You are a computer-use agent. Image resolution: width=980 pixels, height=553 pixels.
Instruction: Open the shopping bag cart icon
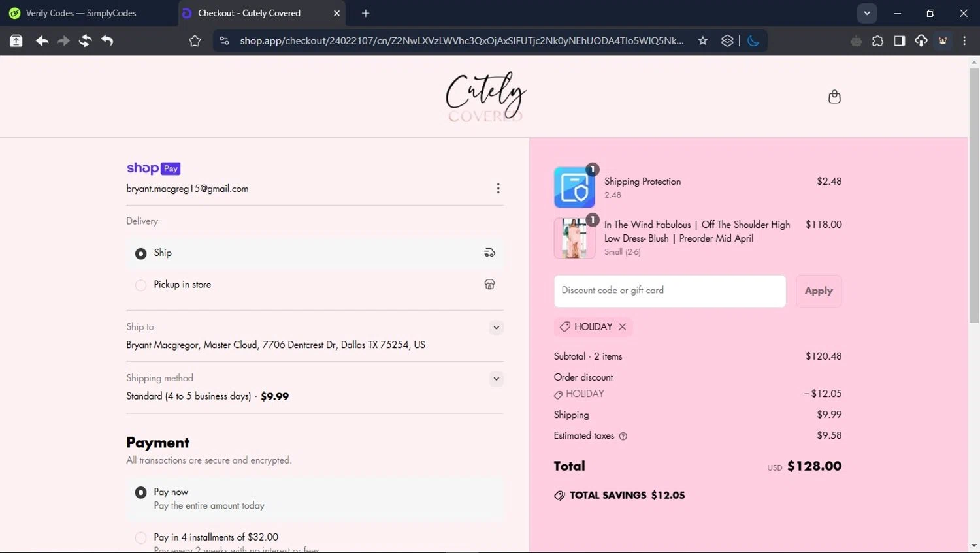[x=834, y=97]
